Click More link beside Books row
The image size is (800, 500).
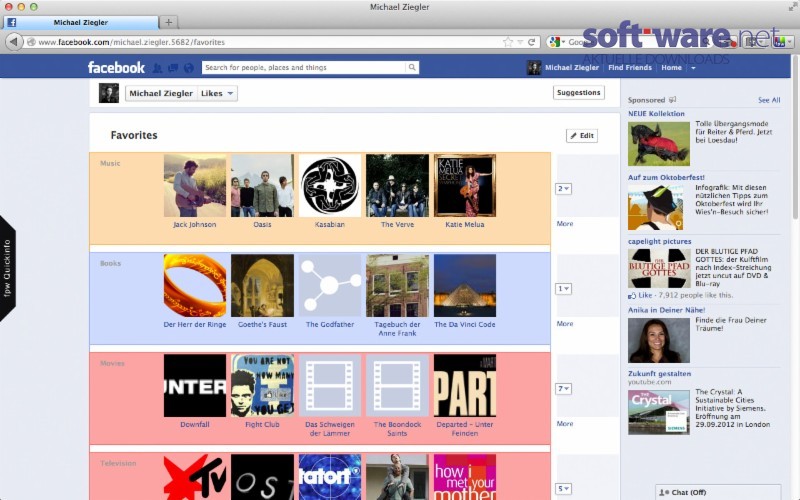click(x=565, y=323)
